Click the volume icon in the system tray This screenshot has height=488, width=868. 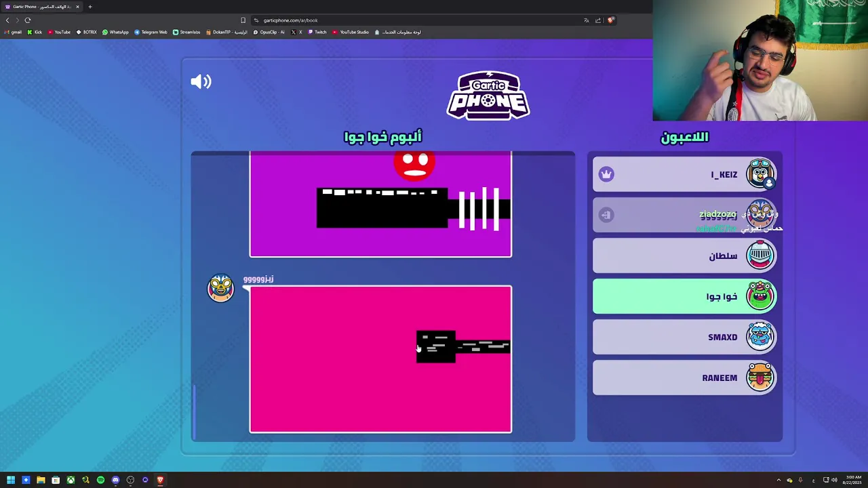(x=834, y=480)
